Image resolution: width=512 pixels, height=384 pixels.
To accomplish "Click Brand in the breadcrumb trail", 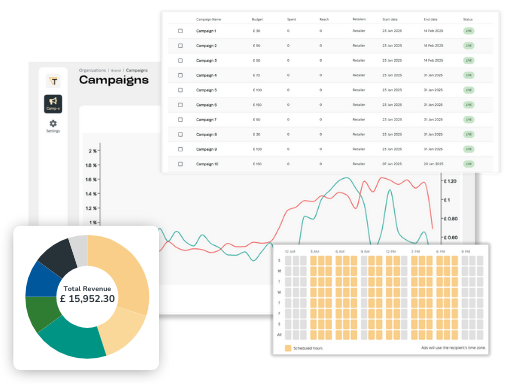I will coord(116,70).
